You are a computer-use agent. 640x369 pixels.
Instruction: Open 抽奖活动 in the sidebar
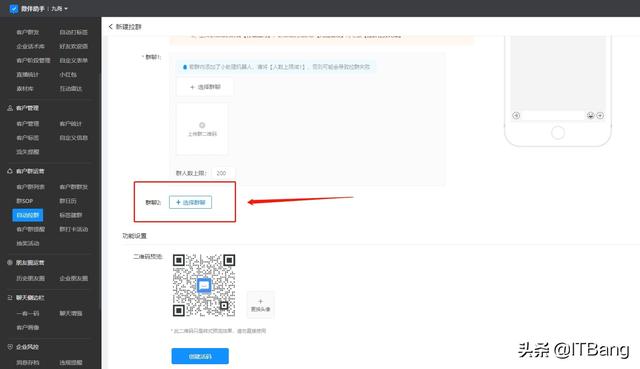tap(28, 244)
